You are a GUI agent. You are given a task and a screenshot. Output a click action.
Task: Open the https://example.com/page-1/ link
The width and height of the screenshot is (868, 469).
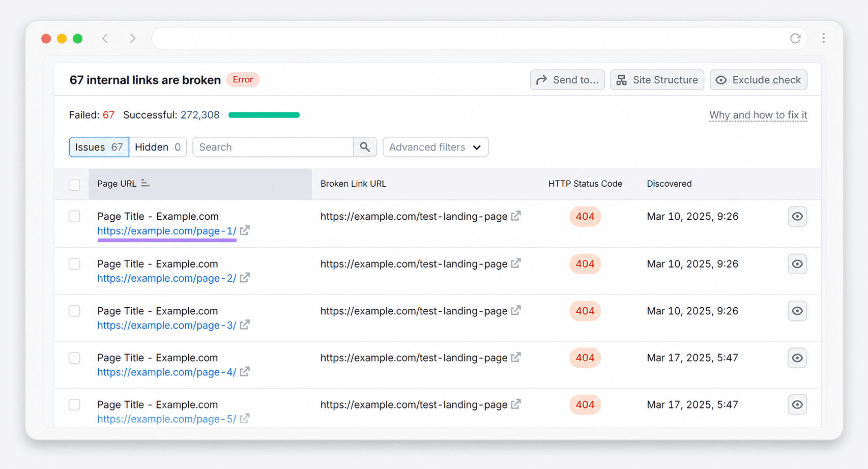tap(167, 231)
